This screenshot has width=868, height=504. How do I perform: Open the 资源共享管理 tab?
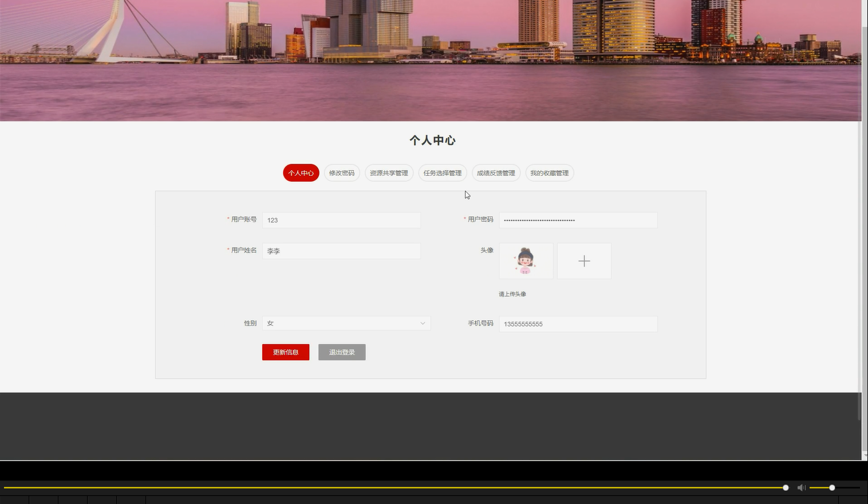[389, 172]
